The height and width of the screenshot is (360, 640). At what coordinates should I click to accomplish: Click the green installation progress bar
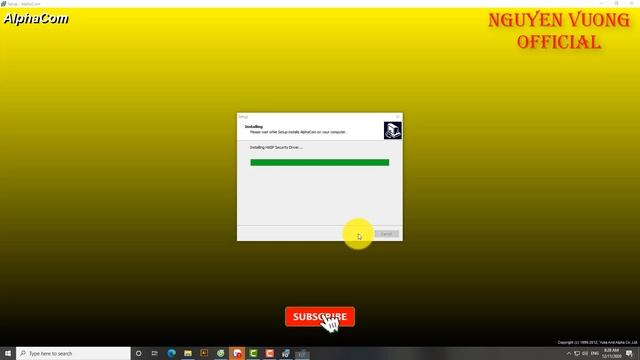click(x=320, y=162)
